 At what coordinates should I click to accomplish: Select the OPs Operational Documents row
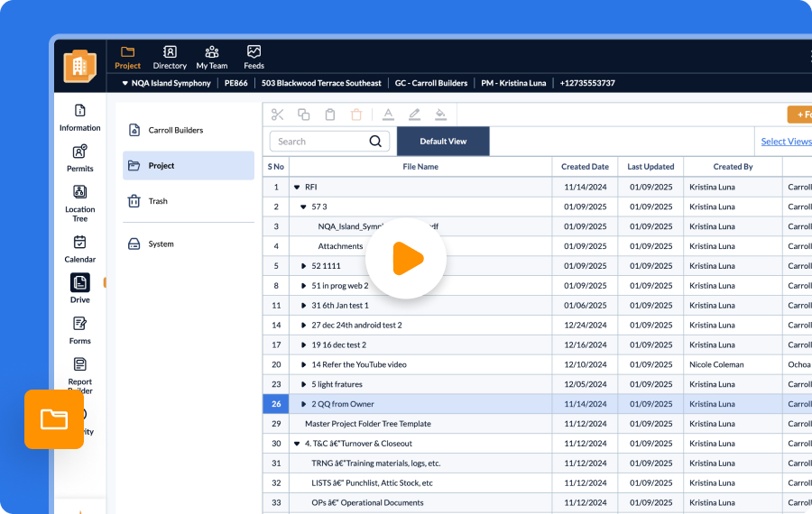537,502
